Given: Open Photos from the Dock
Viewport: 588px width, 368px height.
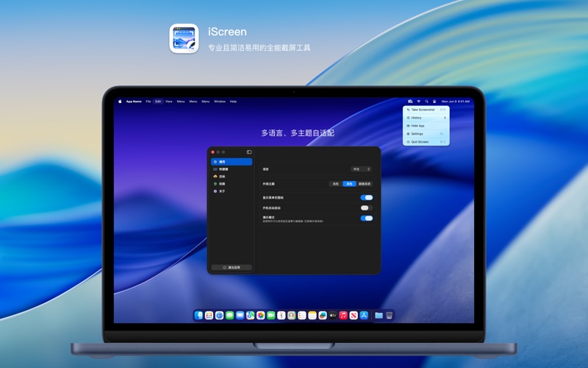Looking at the screenshot, I should [261, 316].
